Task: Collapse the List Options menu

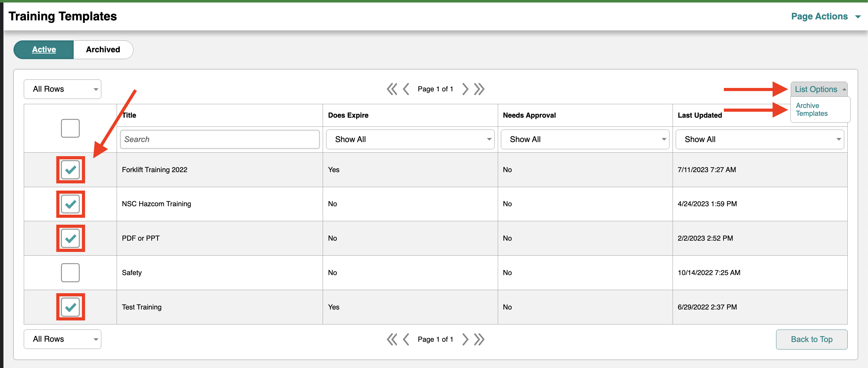Action: [819, 89]
